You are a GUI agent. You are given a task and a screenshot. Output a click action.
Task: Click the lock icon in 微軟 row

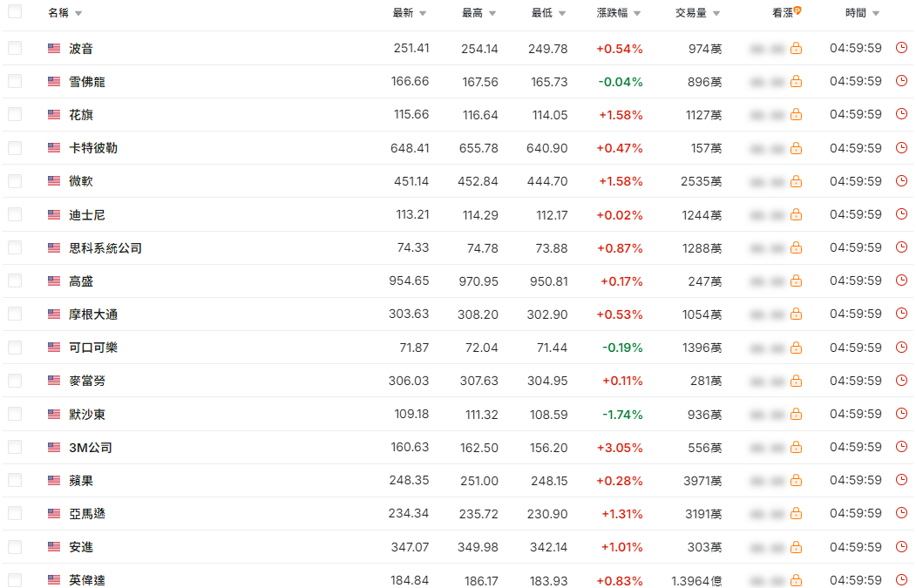[796, 181]
